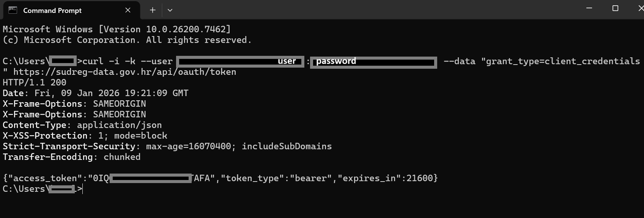Click the Content-Type application/json header
The width and height of the screenshot is (644, 218).
[82, 125]
